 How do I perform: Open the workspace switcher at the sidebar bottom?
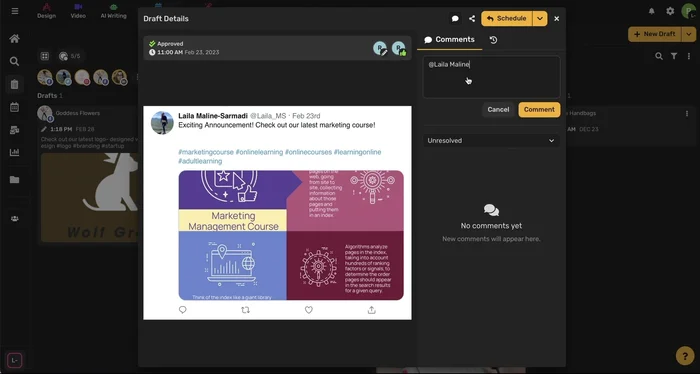[14, 360]
